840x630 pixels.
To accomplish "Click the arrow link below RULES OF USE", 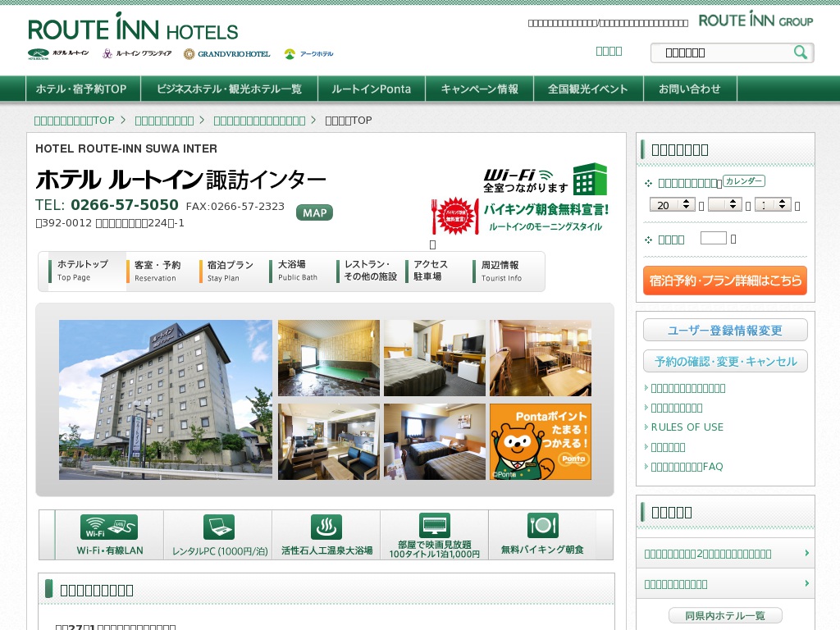I will 668,447.
